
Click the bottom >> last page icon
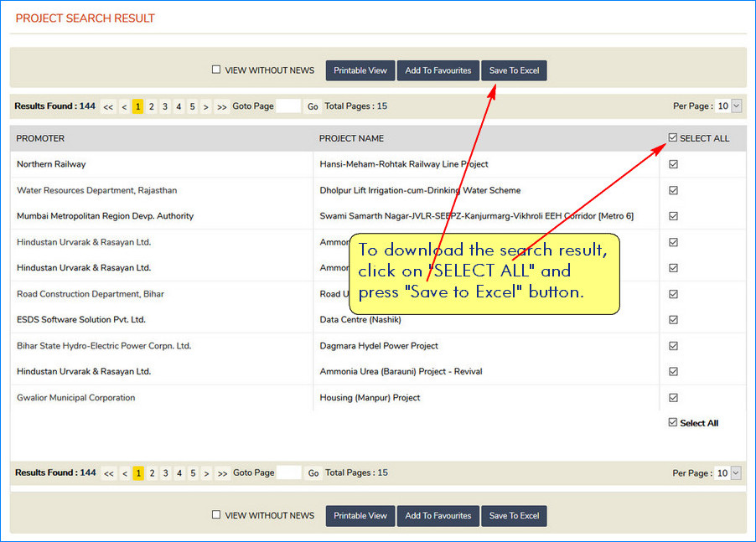[221, 473]
